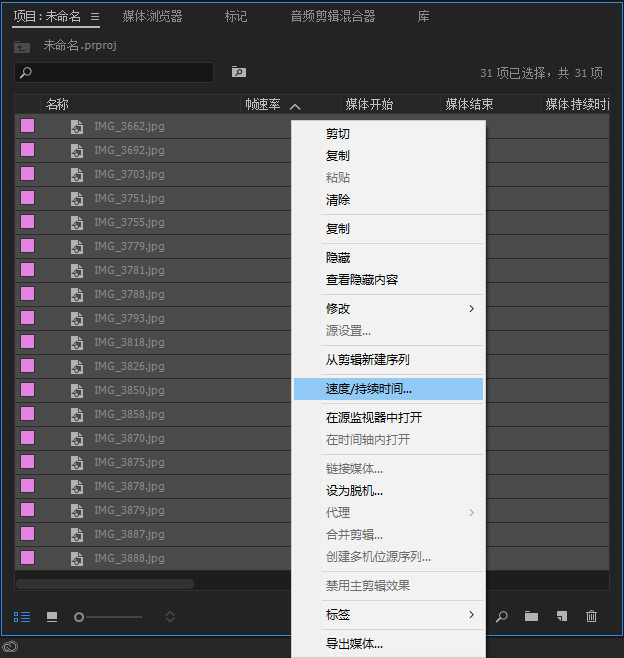Expand the 代理 submenu arrow

pos(472,513)
